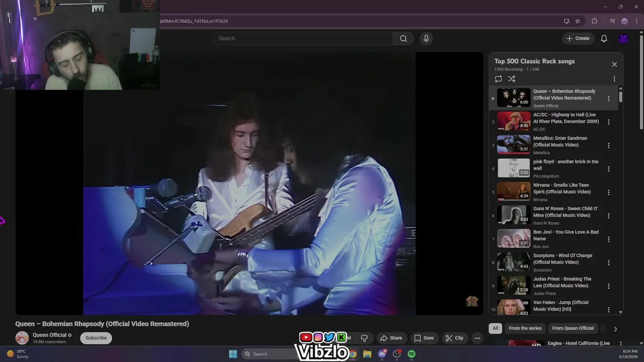The image size is (644, 362).
Task: Toggle loop playlist
Action: (x=498, y=79)
